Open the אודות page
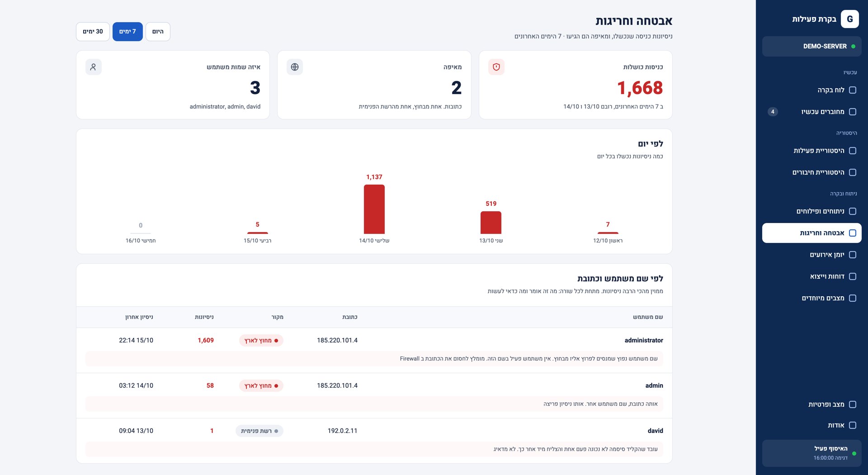The height and width of the screenshot is (475, 868). click(x=811, y=425)
